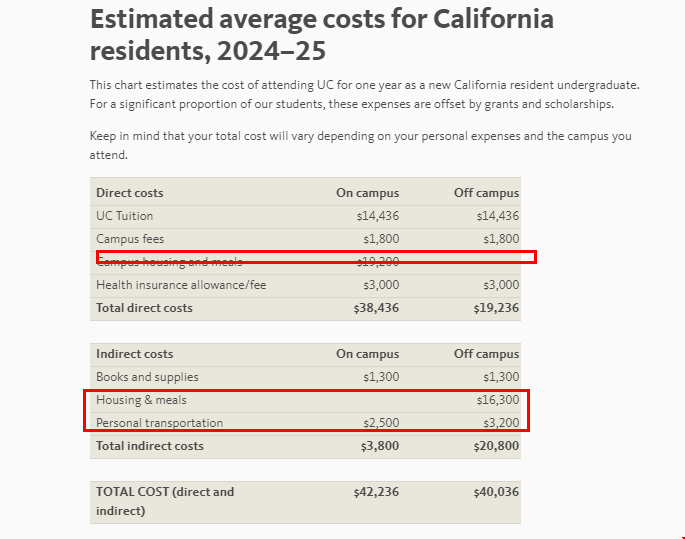The image size is (685, 539).
Task: Click the $19,236 off-campus direct total
Action: tap(496, 308)
